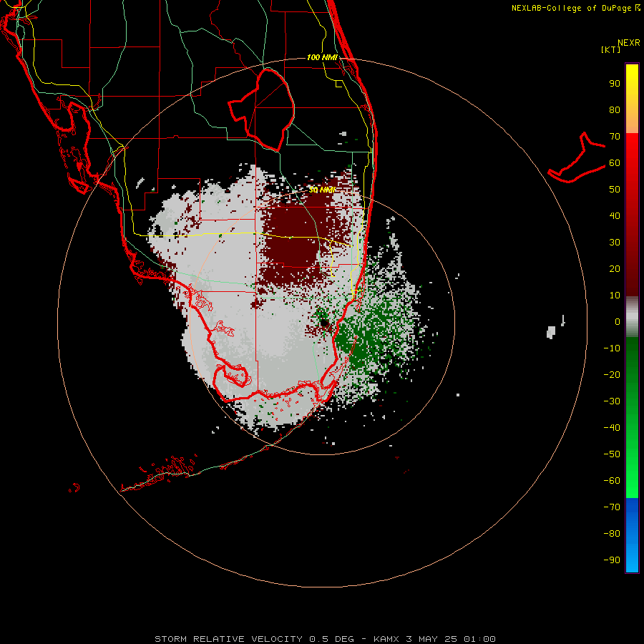Click the [KT] units label above color scale

point(610,49)
